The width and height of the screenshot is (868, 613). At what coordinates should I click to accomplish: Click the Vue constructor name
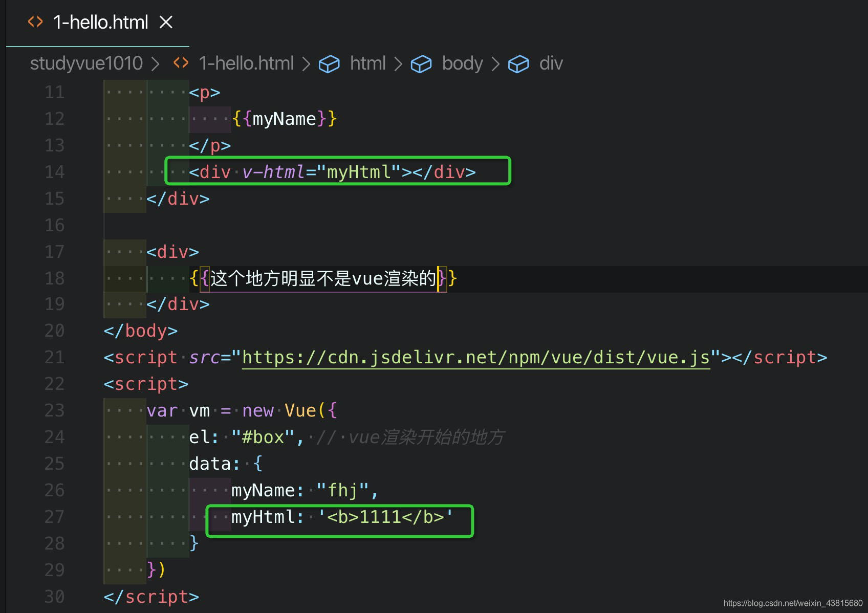300,410
